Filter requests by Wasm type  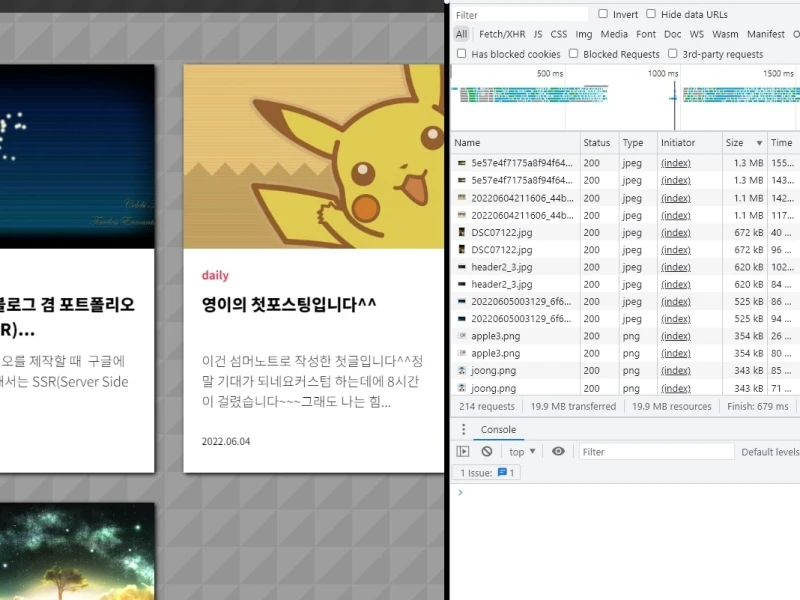click(725, 34)
